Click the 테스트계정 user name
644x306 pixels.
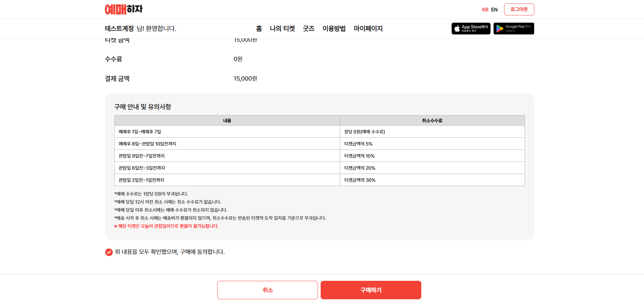(x=119, y=29)
